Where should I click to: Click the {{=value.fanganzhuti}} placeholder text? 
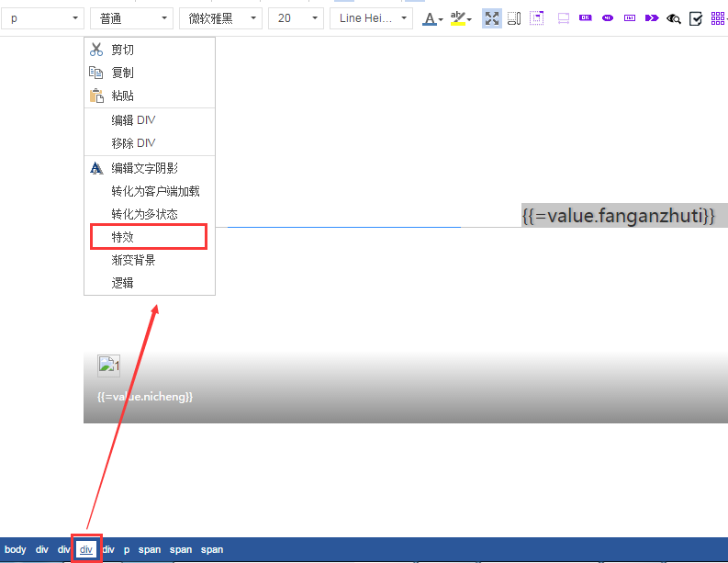619,216
